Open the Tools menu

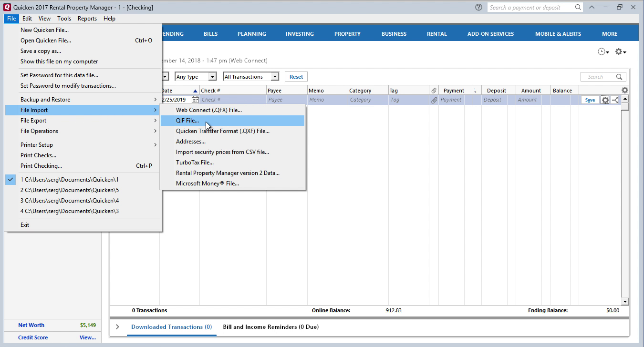pyautogui.click(x=64, y=19)
